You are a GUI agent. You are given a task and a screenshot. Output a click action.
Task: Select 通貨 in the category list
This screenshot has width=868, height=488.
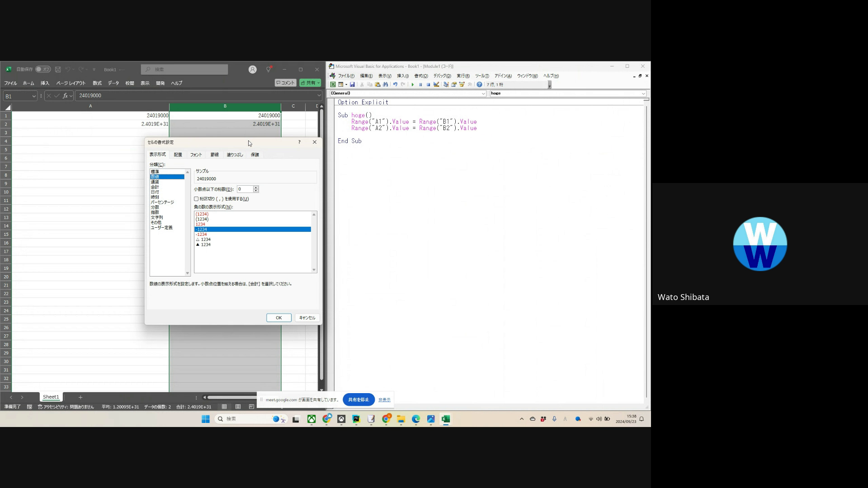point(155,182)
